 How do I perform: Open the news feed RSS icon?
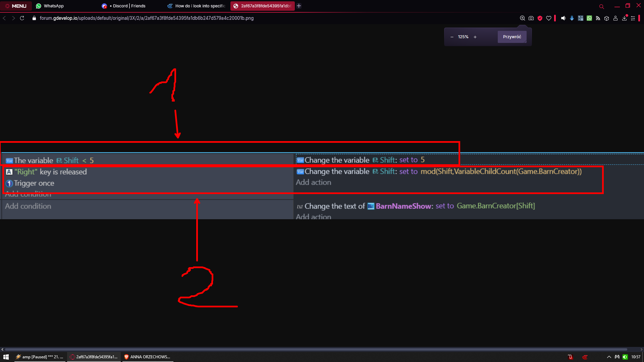point(598,18)
